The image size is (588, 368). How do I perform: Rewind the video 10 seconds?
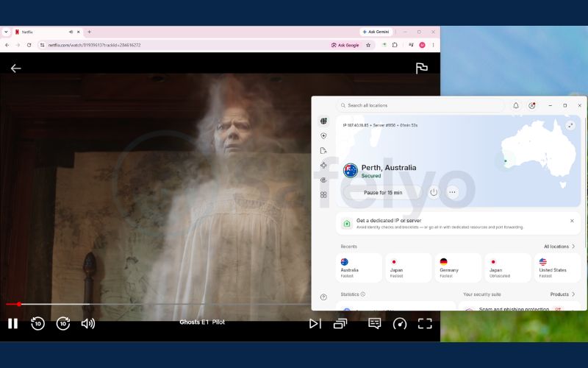click(37, 323)
